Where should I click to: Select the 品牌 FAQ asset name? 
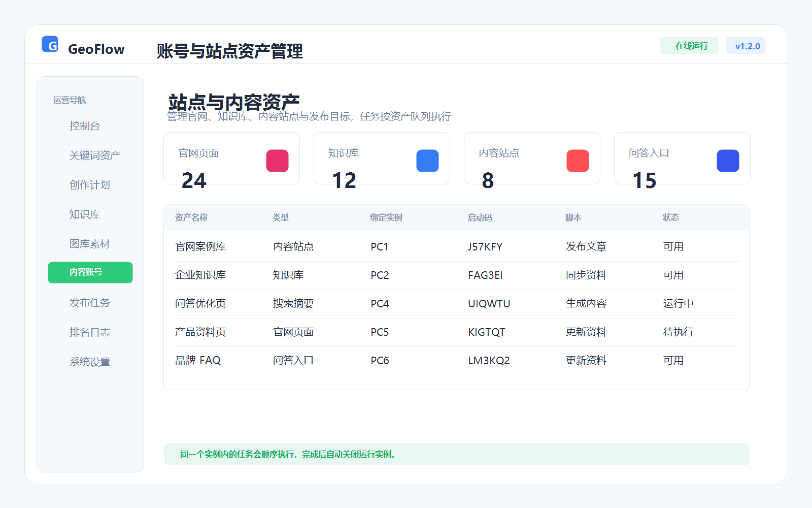click(198, 361)
